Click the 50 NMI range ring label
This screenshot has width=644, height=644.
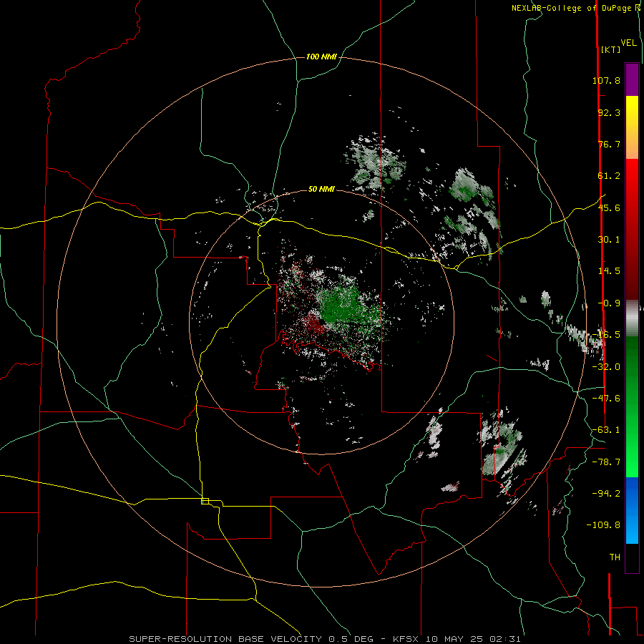click(321, 189)
